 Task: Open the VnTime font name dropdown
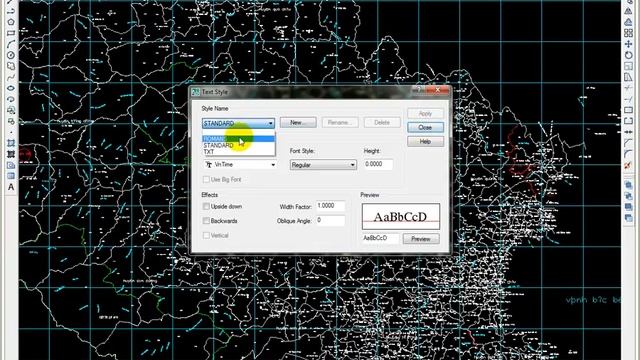click(x=240, y=164)
